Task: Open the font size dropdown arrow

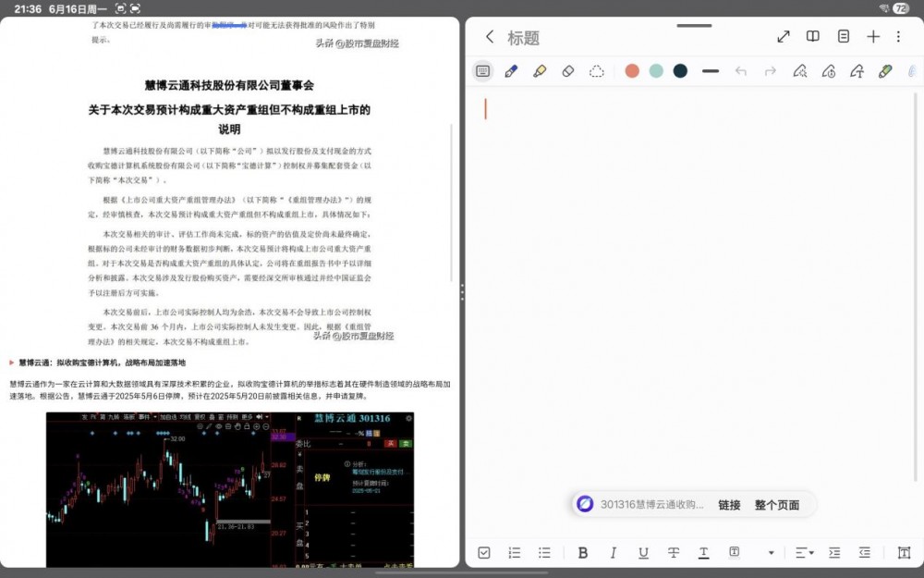Action: [x=772, y=553]
